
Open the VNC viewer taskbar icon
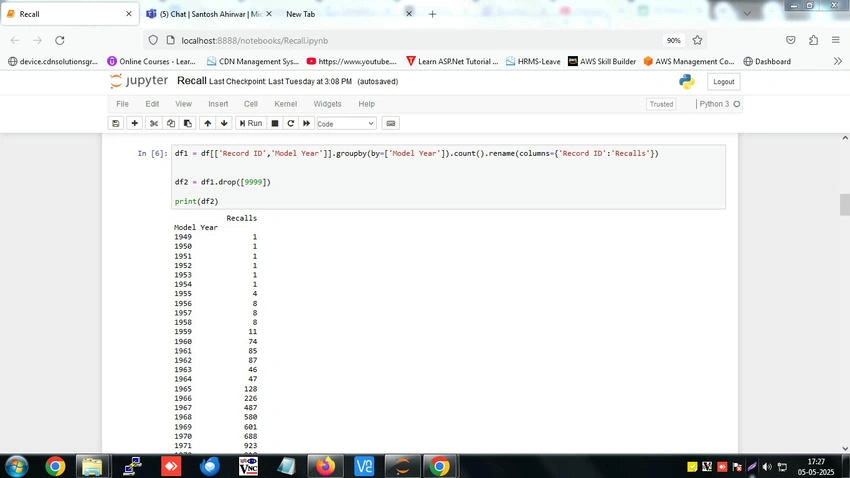248,466
